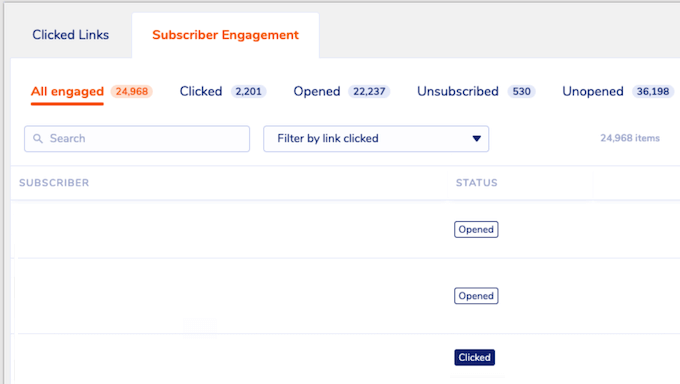The height and width of the screenshot is (384, 680).
Task: Click the Search input field
Action: pos(137,139)
